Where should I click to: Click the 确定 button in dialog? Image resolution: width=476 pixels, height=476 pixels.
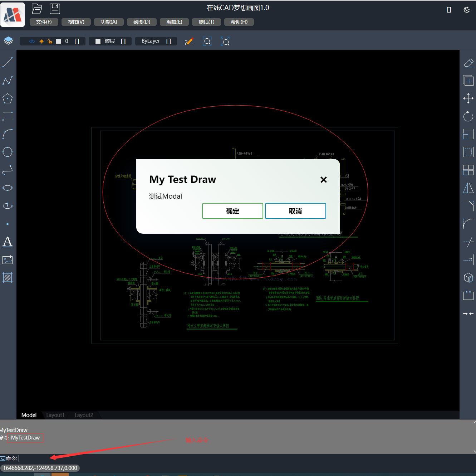coord(232,211)
